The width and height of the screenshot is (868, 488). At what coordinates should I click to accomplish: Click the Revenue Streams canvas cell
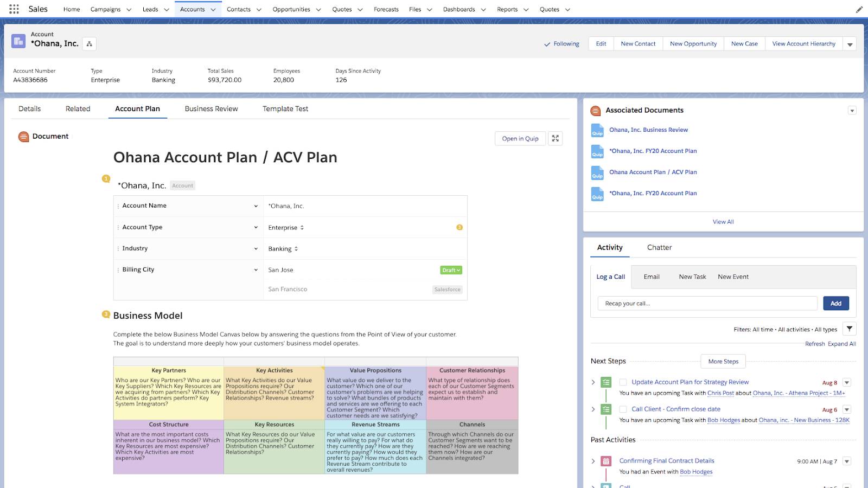coord(375,447)
